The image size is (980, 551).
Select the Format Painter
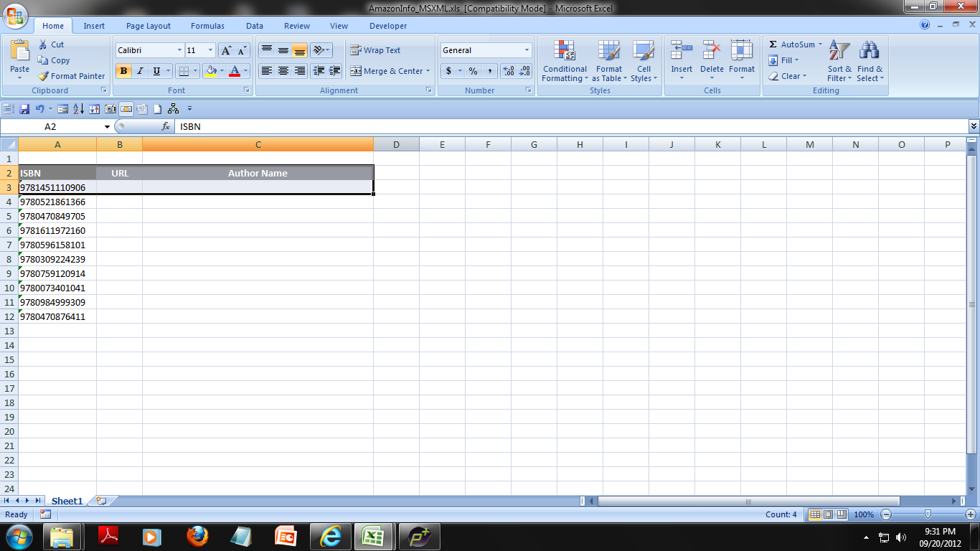[x=71, y=75]
